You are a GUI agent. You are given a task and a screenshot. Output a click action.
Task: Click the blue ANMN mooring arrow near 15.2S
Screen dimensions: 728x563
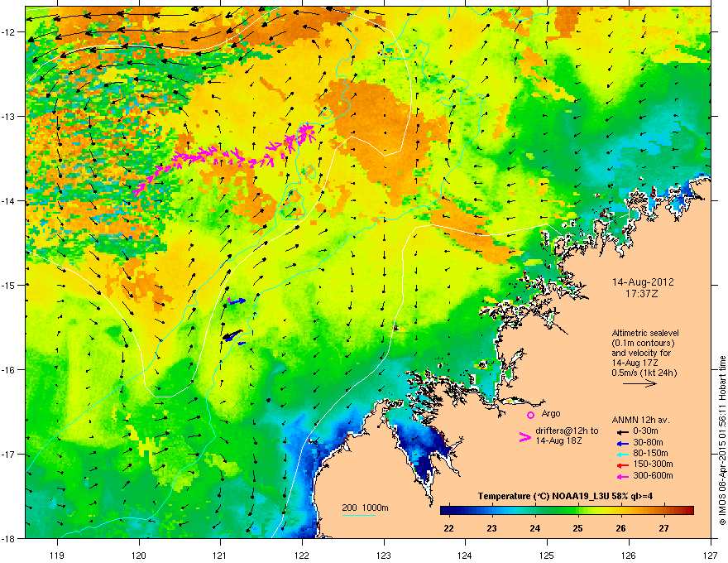click(x=237, y=301)
